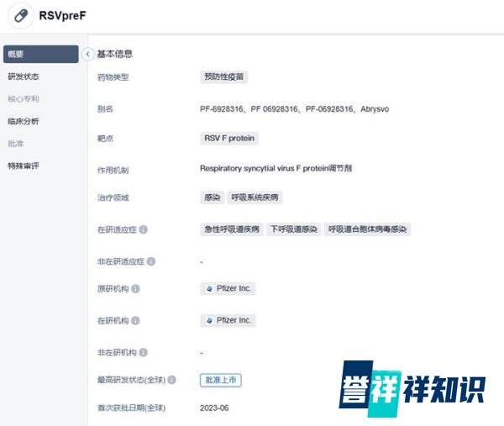The height and width of the screenshot is (426, 504).
Task: Click the info icon next to 非在研适应症
Action: tap(151, 261)
